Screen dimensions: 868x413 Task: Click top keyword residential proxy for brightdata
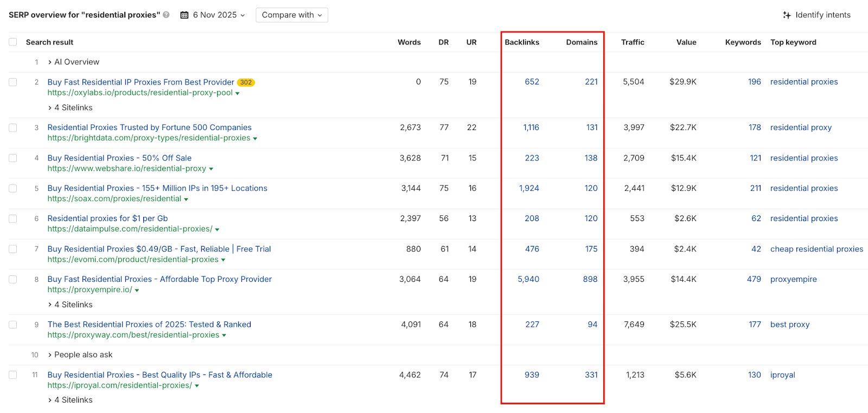click(801, 127)
